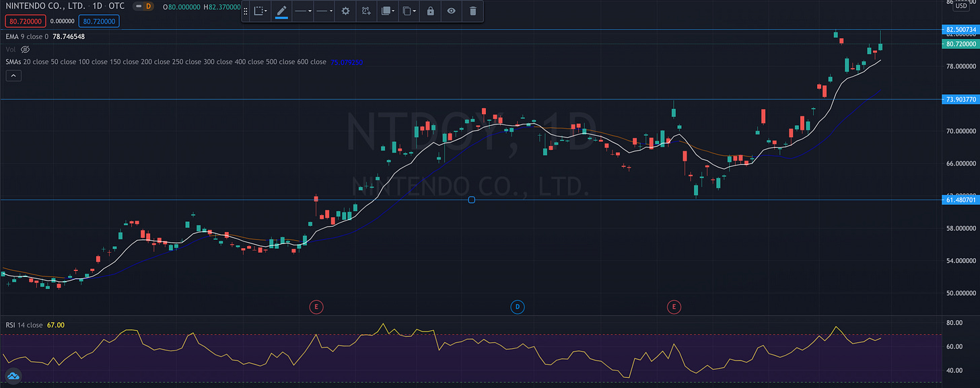Click the 50.000000 price axis label

[961, 293]
